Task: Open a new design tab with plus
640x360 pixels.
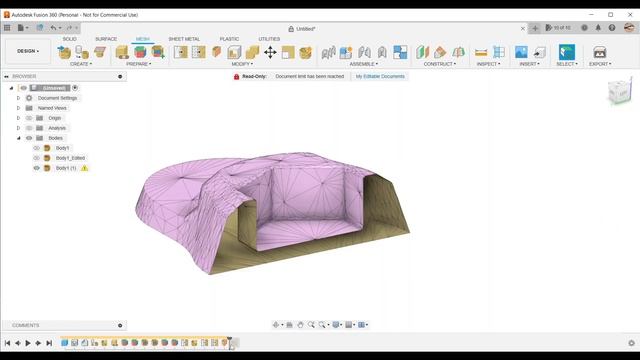Action: [535, 28]
